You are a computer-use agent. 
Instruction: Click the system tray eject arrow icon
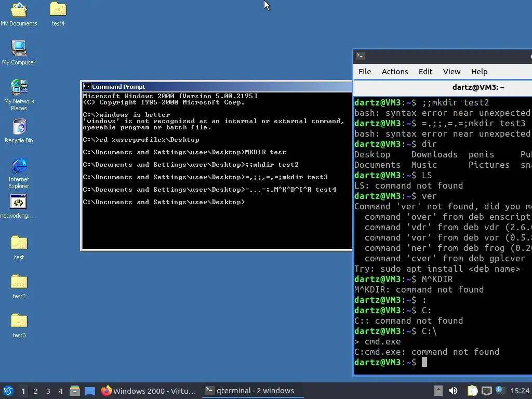coord(438,391)
